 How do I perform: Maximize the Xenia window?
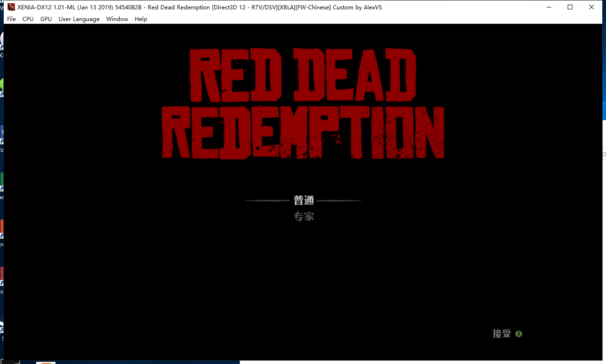570,7
